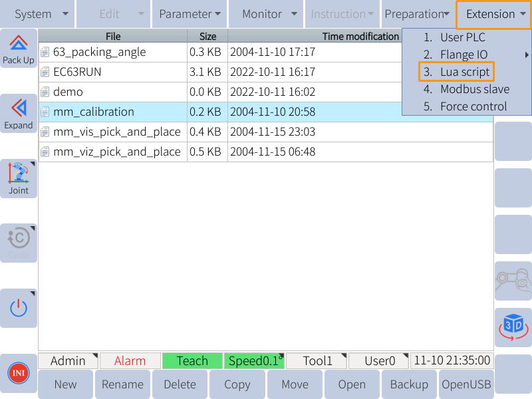
Task: Click the robot arm icon on right
Action: (513, 281)
